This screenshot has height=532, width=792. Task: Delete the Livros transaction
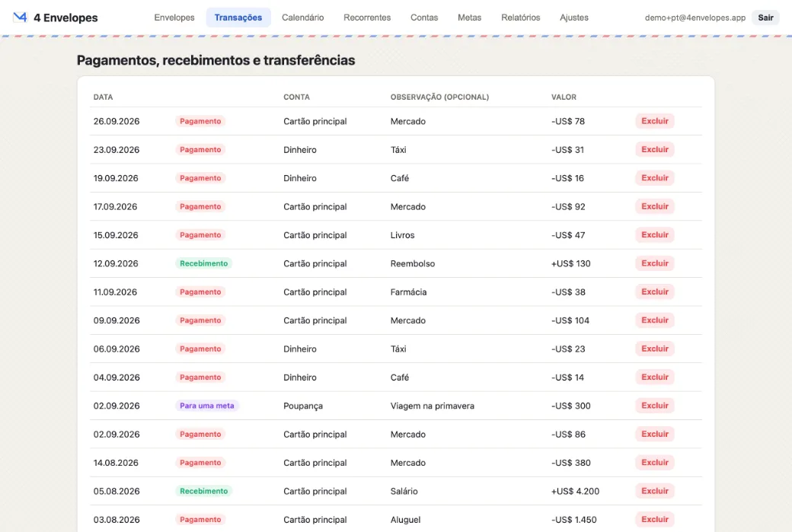(x=655, y=234)
